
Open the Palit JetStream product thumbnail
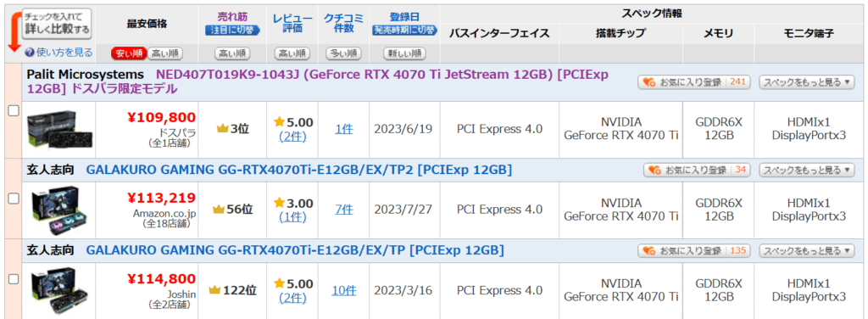(x=61, y=129)
